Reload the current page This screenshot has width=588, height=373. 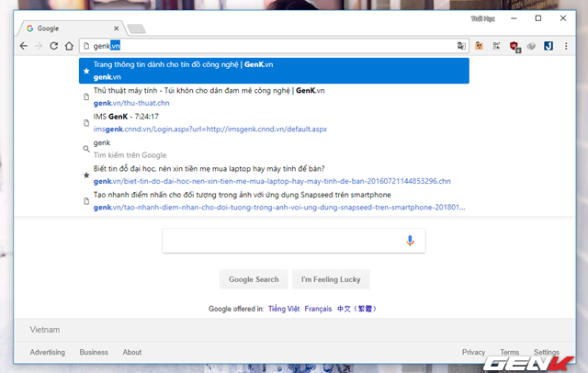[x=54, y=46]
